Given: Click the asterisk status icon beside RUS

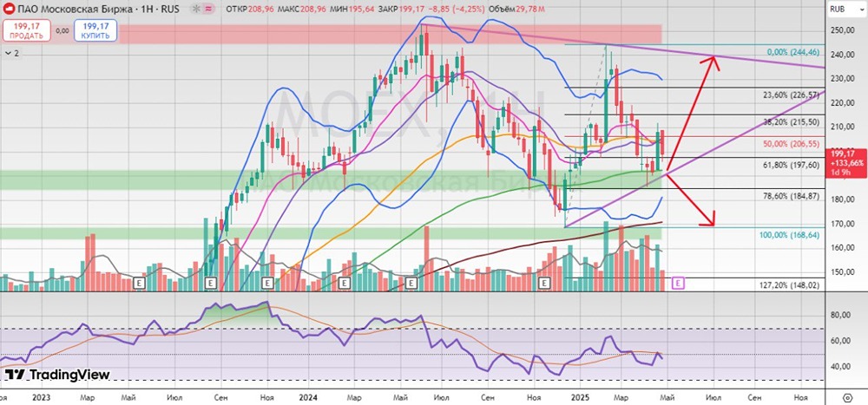Looking at the screenshot, I should [195, 10].
